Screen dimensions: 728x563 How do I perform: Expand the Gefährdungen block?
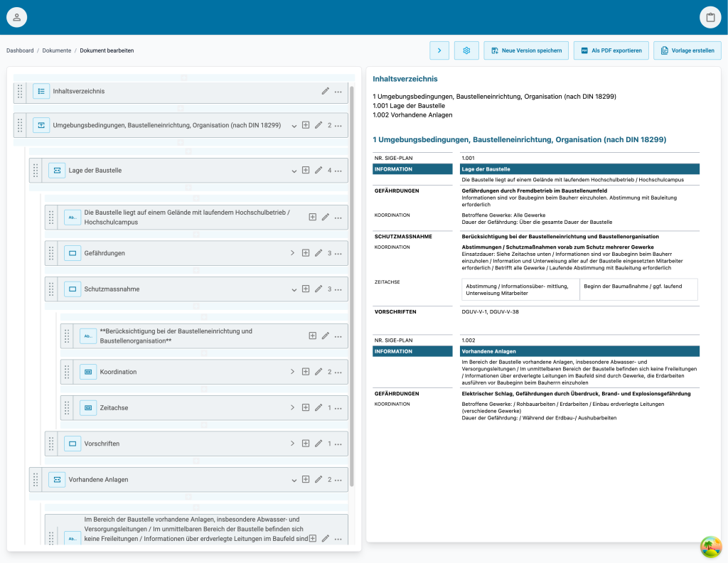coord(292,252)
